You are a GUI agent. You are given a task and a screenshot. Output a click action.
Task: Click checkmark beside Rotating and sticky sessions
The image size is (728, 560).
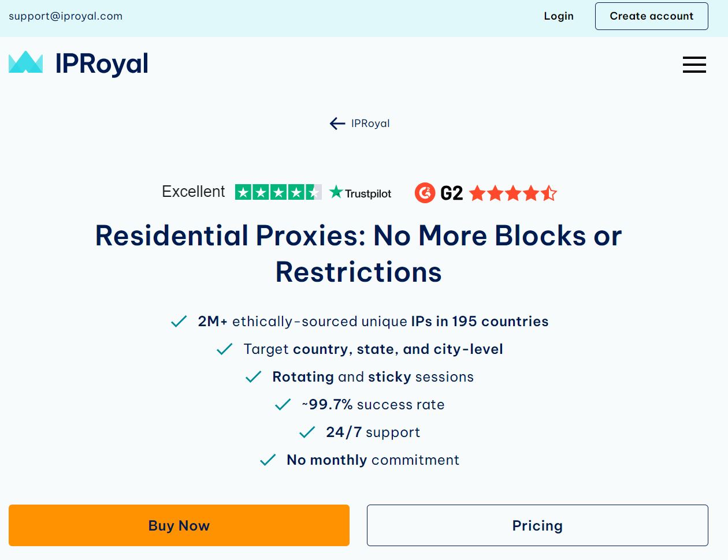tap(253, 377)
